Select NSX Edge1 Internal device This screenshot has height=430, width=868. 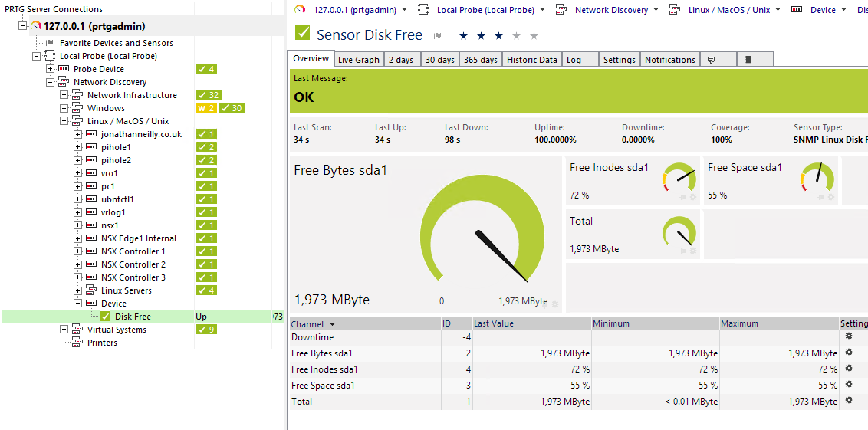(139, 238)
